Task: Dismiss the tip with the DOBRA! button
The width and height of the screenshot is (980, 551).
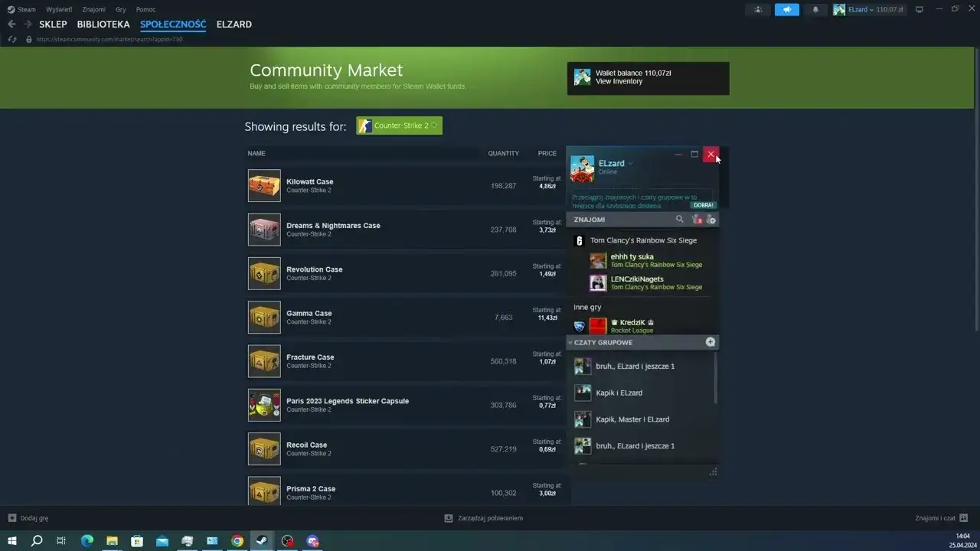Action: click(x=703, y=205)
